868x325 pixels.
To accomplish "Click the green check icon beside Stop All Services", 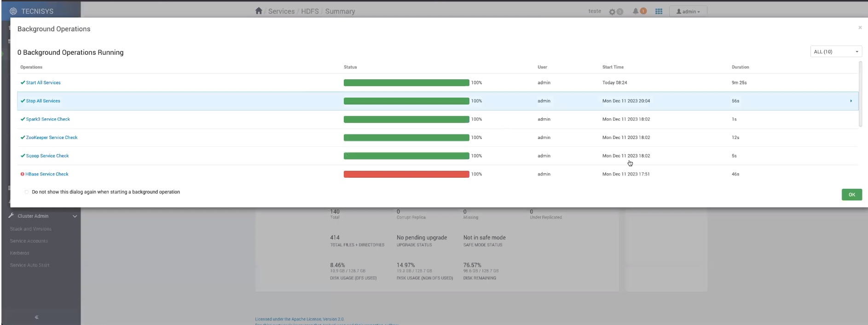I will click(23, 101).
